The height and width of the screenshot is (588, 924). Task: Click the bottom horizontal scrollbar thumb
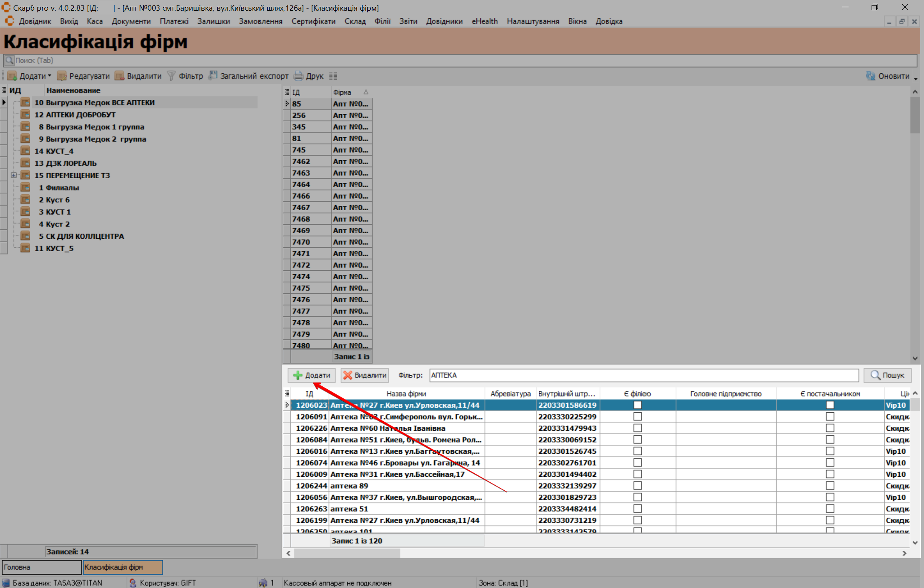tap(346, 553)
